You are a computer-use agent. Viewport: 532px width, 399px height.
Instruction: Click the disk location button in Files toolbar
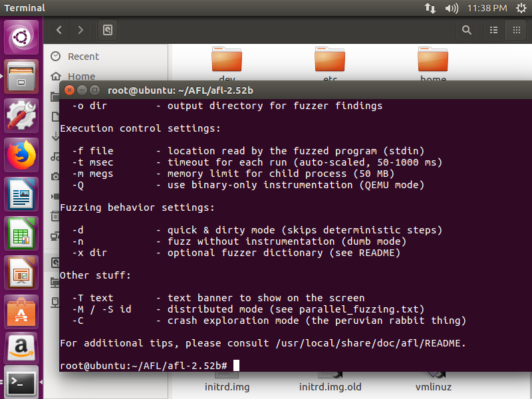click(x=108, y=30)
